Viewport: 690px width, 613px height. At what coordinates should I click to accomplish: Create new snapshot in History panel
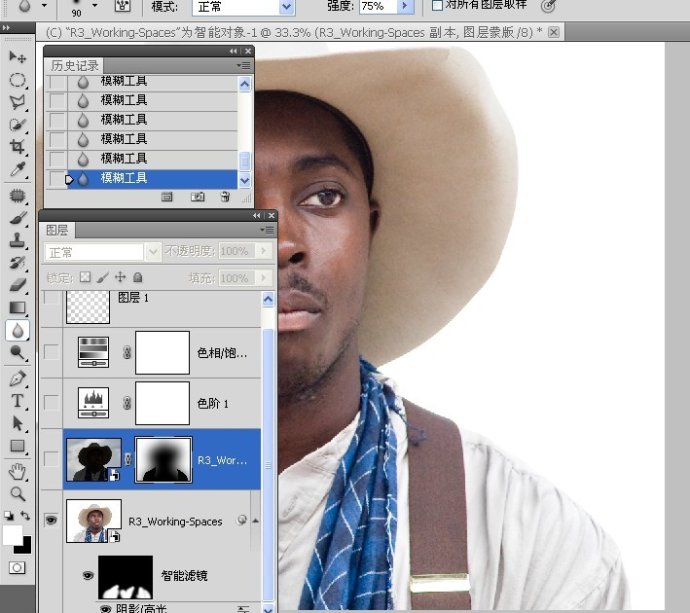click(x=197, y=197)
